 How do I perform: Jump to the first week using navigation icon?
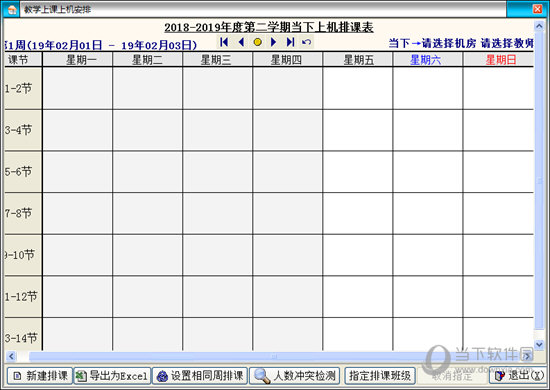pos(224,42)
